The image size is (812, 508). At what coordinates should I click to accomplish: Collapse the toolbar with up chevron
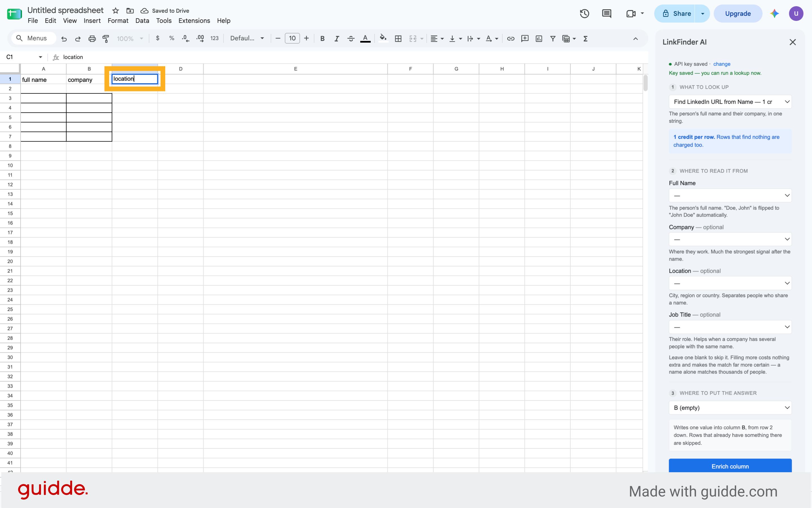[636, 39]
